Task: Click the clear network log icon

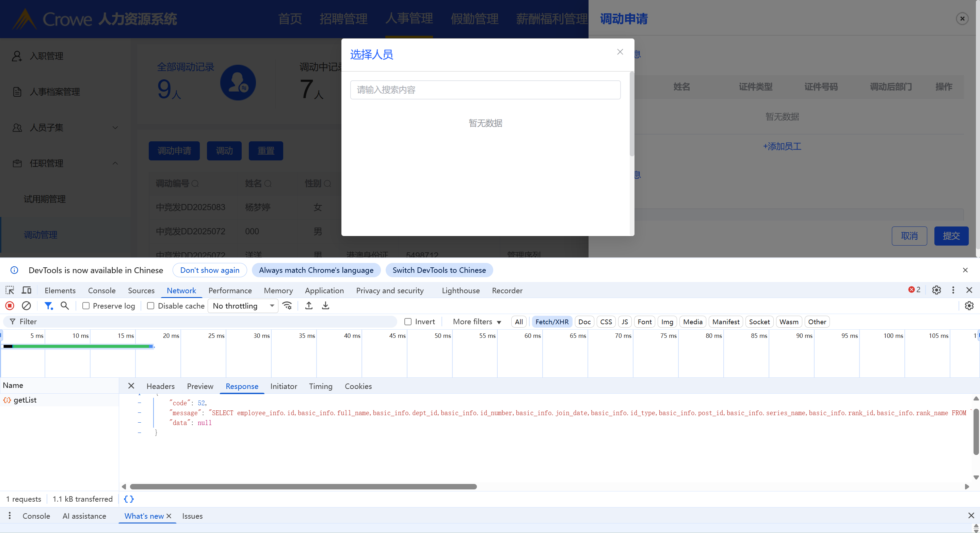Action: click(26, 306)
